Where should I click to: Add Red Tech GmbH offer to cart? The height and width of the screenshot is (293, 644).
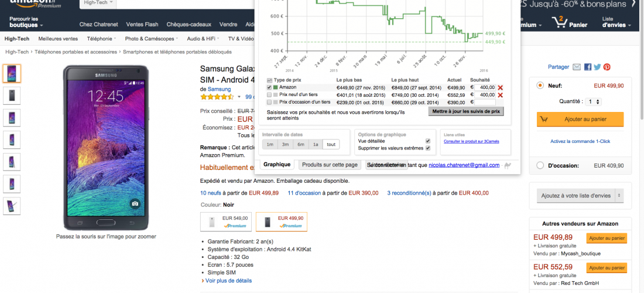tap(607, 268)
